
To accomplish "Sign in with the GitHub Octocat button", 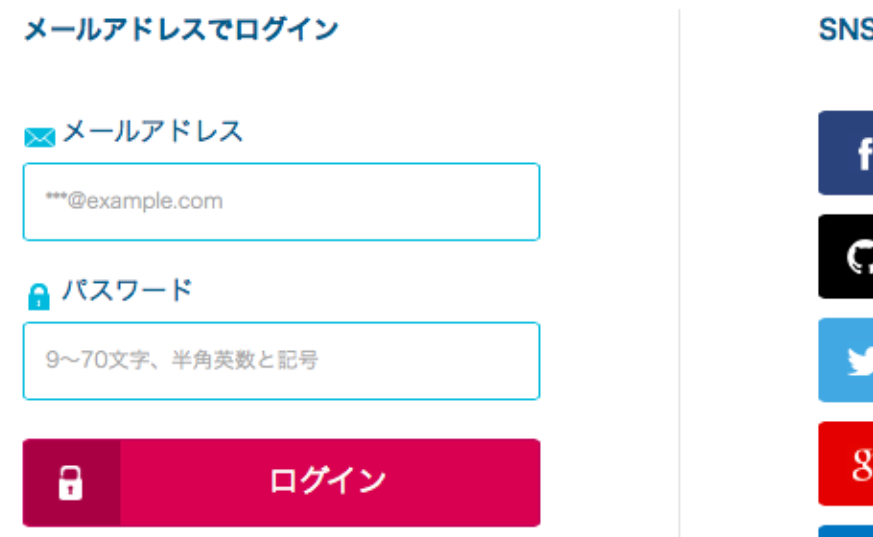I will (846, 257).
